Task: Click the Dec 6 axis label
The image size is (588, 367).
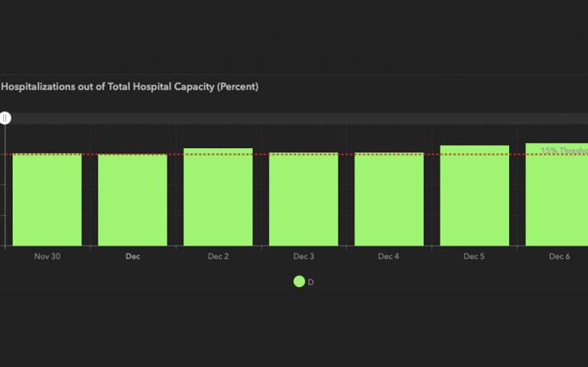Action: tap(559, 257)
